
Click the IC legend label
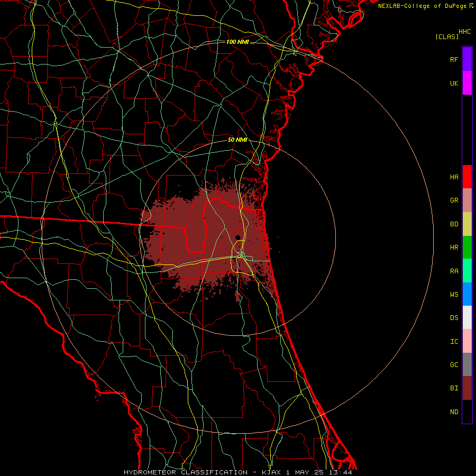454,342
